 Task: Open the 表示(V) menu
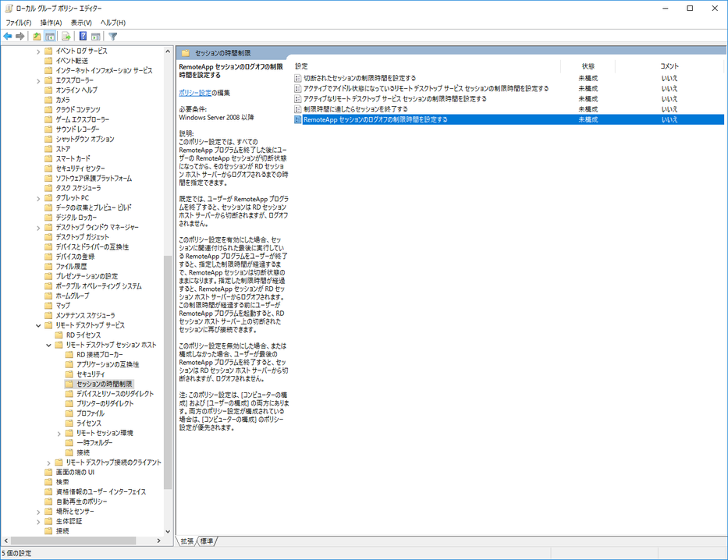(81, 23)
